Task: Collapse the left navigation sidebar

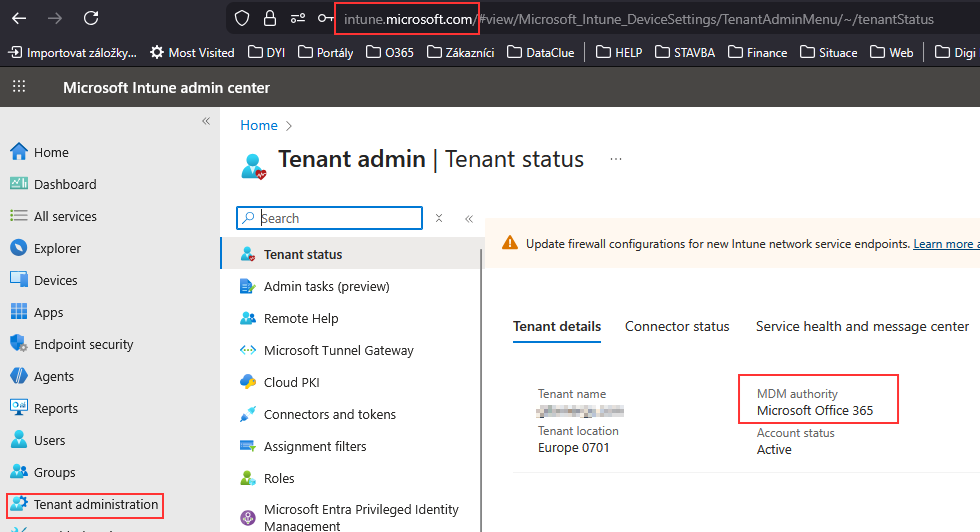Action: coord(206,121)
